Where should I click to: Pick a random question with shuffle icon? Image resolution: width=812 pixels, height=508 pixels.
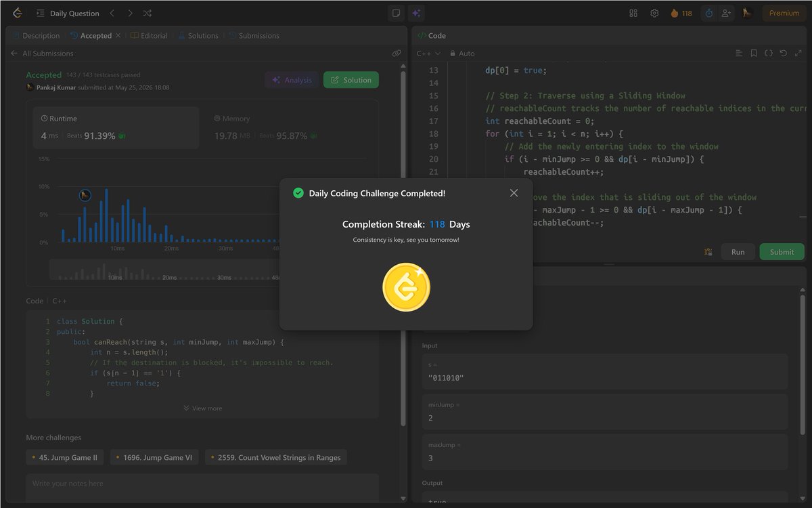coord(148,13)
